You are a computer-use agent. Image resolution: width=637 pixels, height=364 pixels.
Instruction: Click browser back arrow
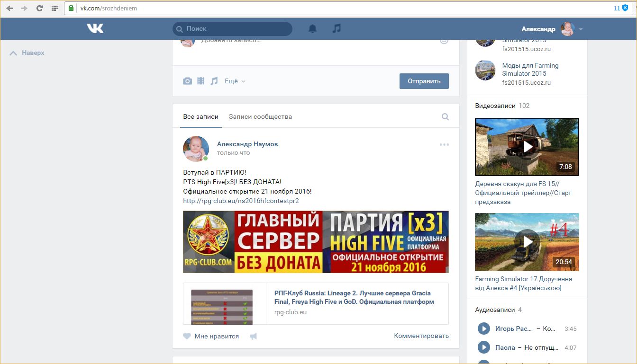[9, 8]
